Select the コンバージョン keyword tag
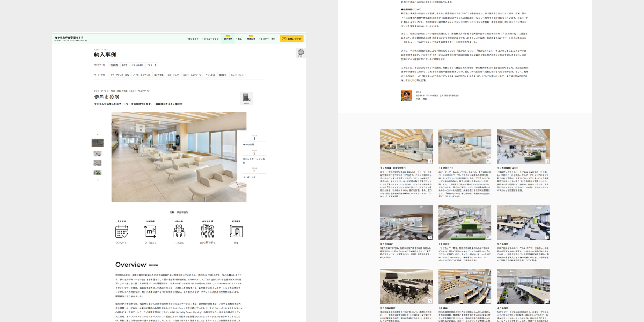The width and height of the screenshot is (644, 322). click(x=237, y=75)
